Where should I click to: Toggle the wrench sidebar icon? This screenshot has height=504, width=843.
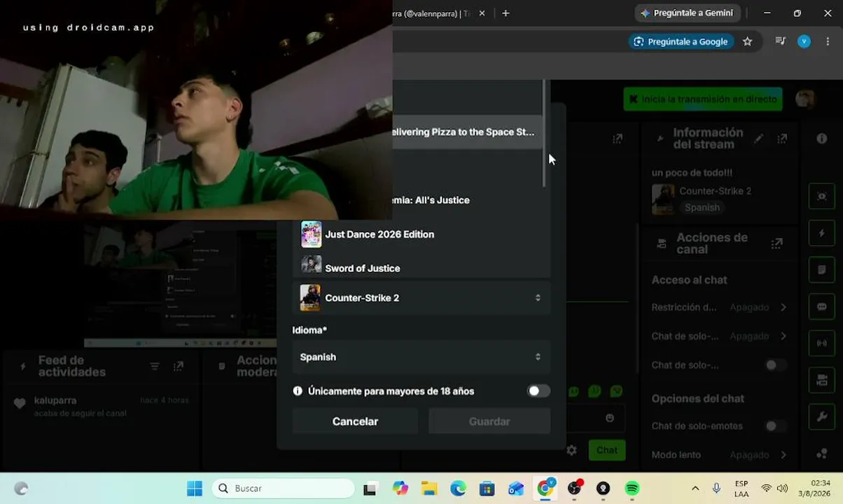tap(822, 416)
